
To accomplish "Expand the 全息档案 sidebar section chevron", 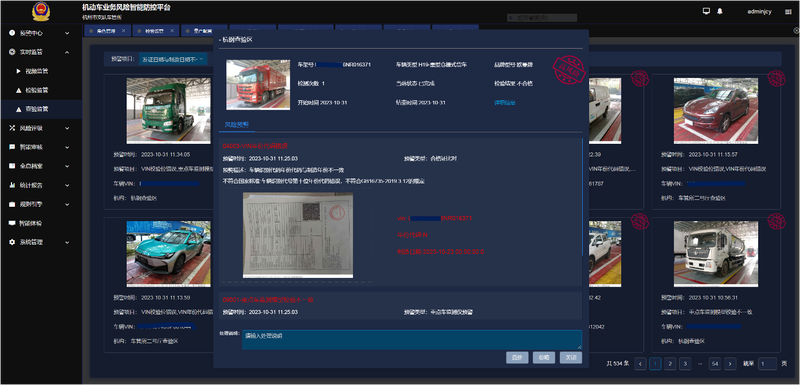I will (x=67, y=166).
